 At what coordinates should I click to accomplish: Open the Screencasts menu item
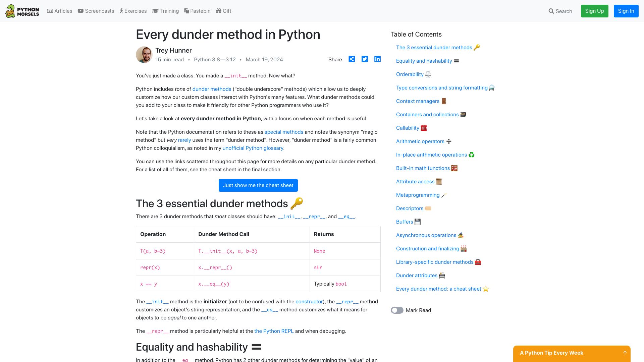96,11
